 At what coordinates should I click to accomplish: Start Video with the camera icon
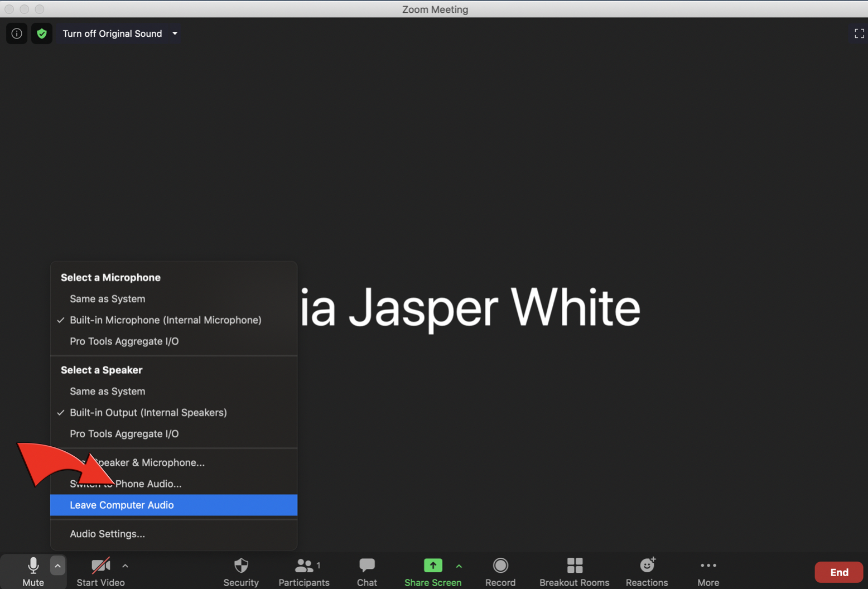click(100, 571)
